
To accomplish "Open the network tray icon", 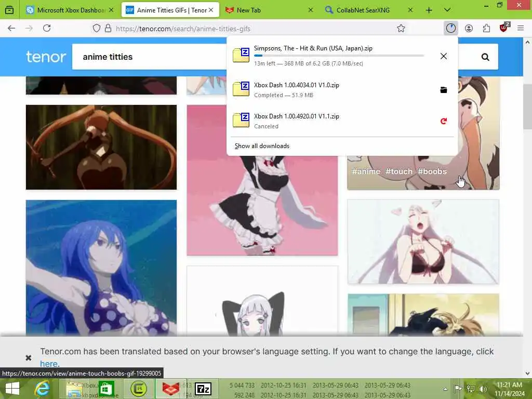I will pyautogui.click(x=470, y=389).
